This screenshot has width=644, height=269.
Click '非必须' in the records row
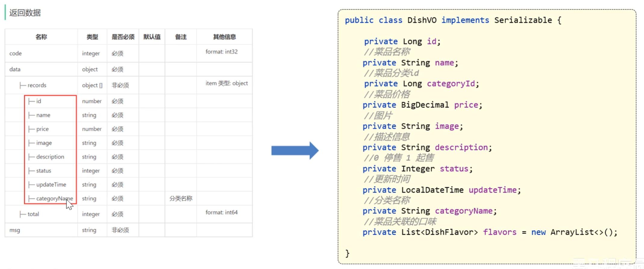click(x=120, y=85)
